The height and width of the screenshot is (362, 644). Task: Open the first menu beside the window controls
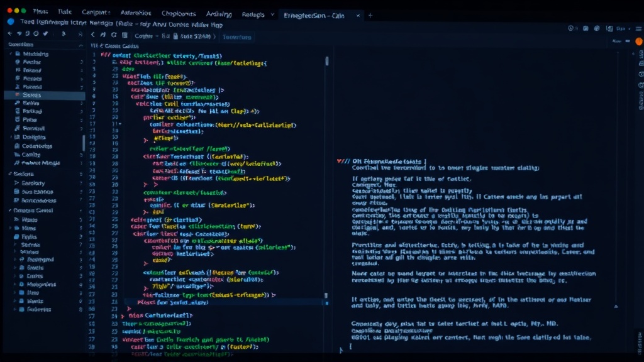click(40, 11)
